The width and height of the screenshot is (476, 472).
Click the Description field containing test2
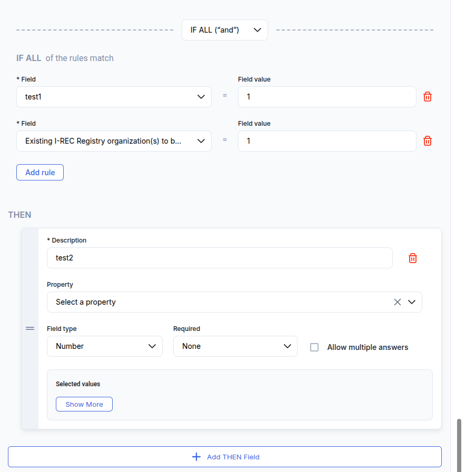pos(220,258)
